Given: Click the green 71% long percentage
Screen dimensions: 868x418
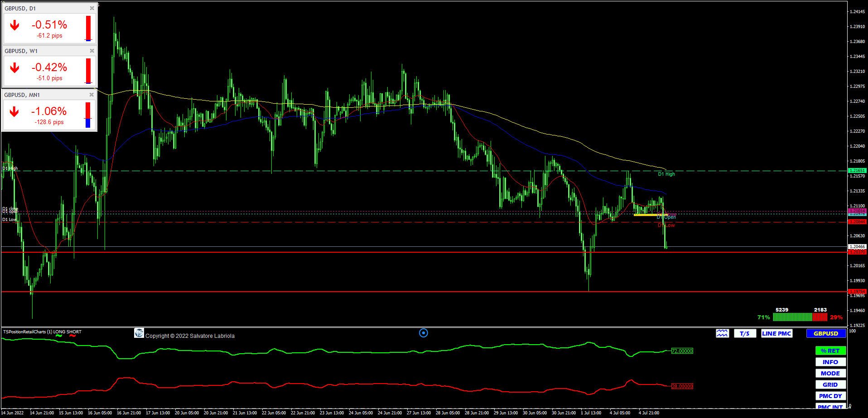Looking at the screenshot, I should click(764, 317).
